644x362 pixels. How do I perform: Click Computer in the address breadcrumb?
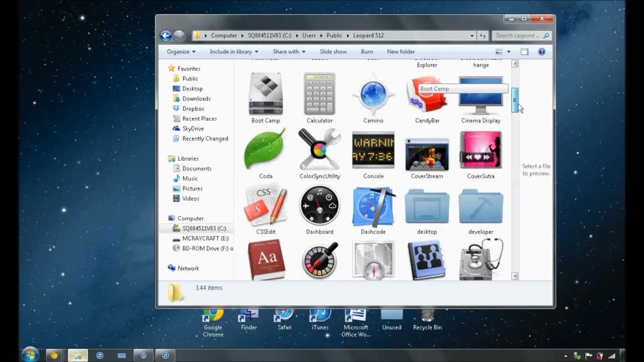coord(224,35)
